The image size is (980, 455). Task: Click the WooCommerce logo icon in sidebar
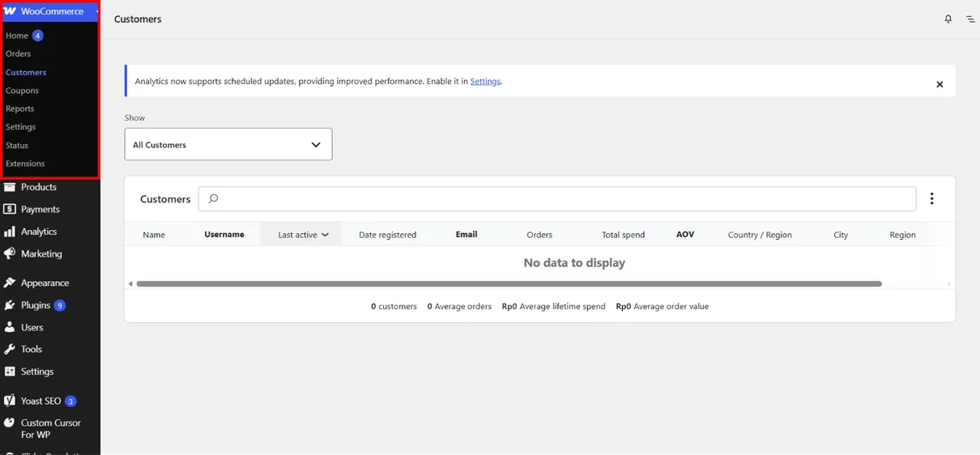(10, 11)
